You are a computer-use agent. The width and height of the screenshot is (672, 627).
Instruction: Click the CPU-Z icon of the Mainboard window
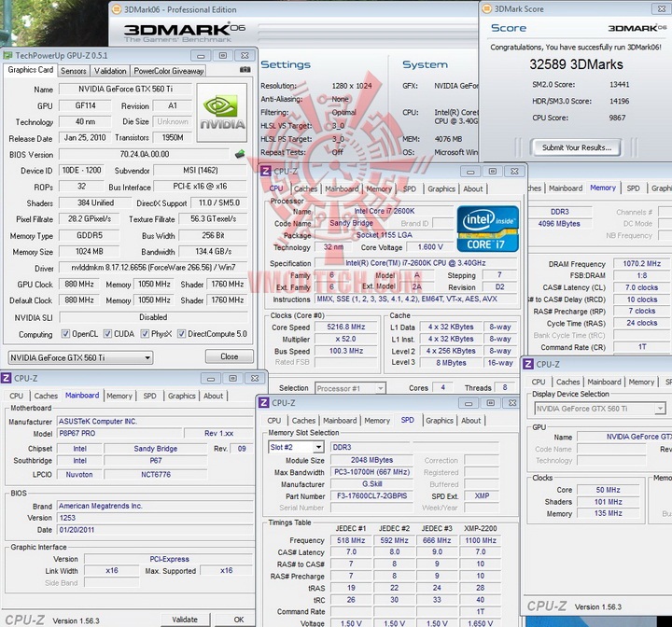click(x=6, y=379)
